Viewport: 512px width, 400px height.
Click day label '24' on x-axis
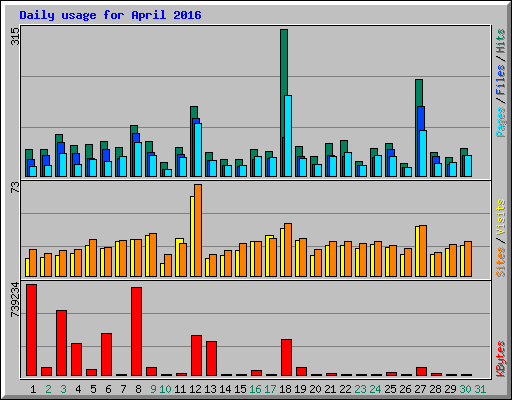(x=375, y=389)
